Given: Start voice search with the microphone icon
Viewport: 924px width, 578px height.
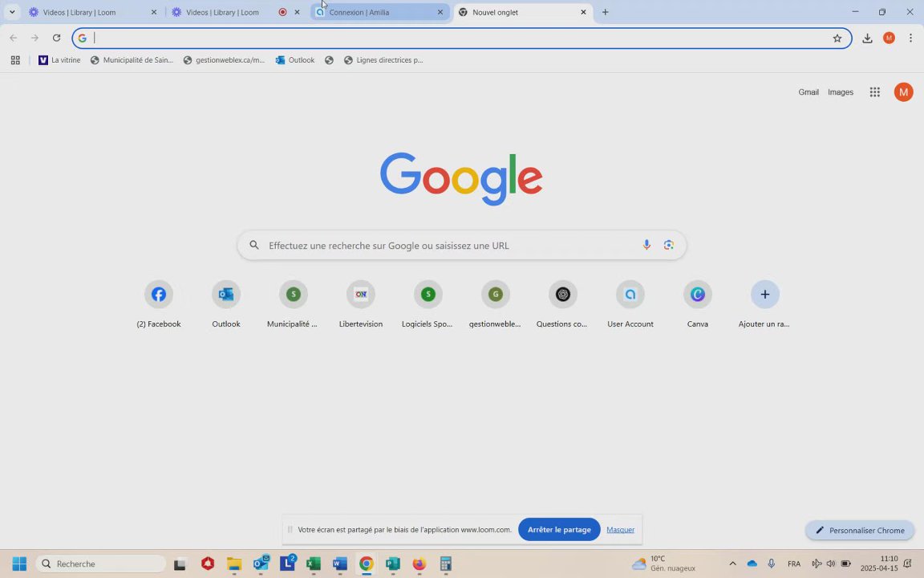Looking at the screenshot, I should [x=646, y=245].
